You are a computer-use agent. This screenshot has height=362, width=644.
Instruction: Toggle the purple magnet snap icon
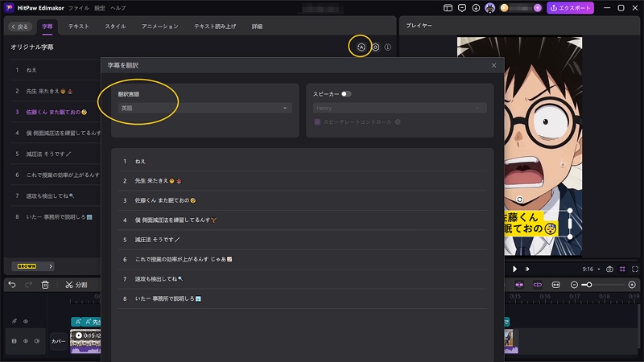(519, 285)
